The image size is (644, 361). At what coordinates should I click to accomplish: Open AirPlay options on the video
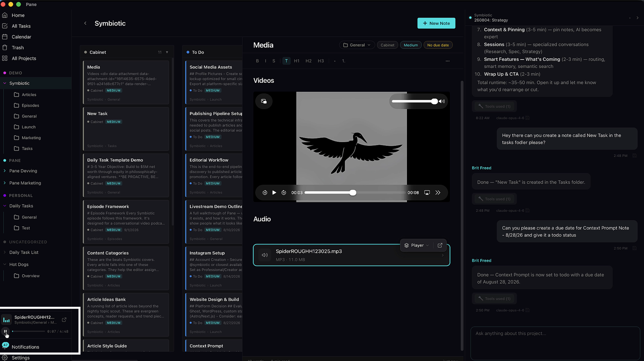coord(427,192)
